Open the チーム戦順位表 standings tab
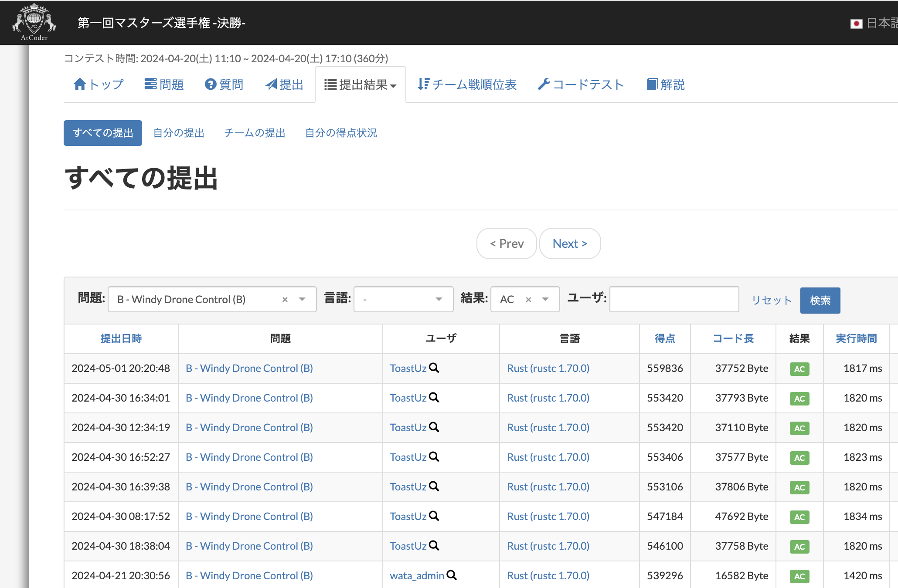This screenshot has width=898, height=588. (x=467, y=84)
